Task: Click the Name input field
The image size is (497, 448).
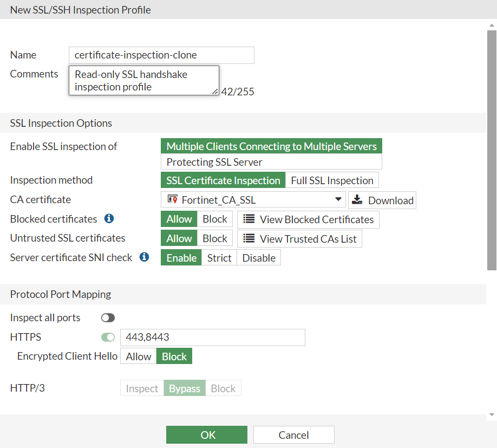Action: pos(161,55)
